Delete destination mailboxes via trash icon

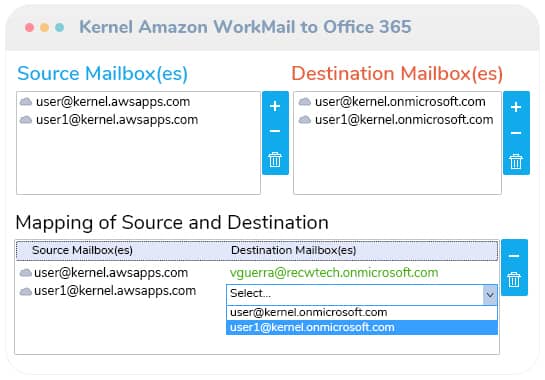point(516,161)
